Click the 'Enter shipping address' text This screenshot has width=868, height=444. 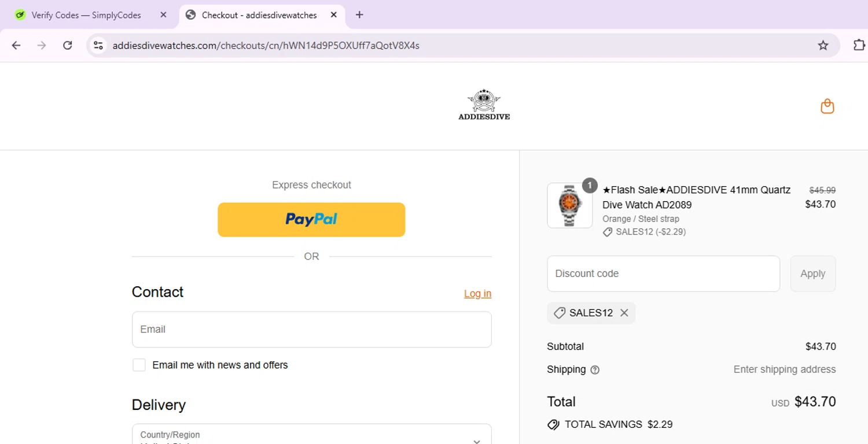click(x=785, y=369)
